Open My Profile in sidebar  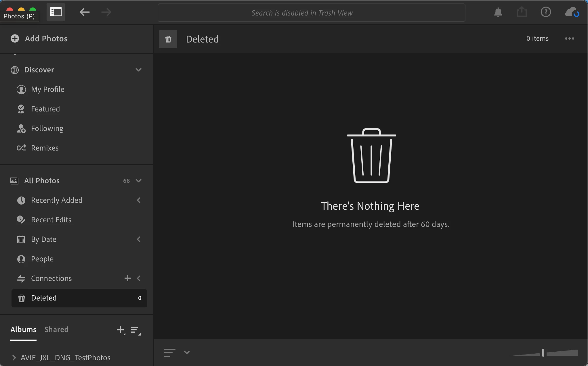coord(48,89)
